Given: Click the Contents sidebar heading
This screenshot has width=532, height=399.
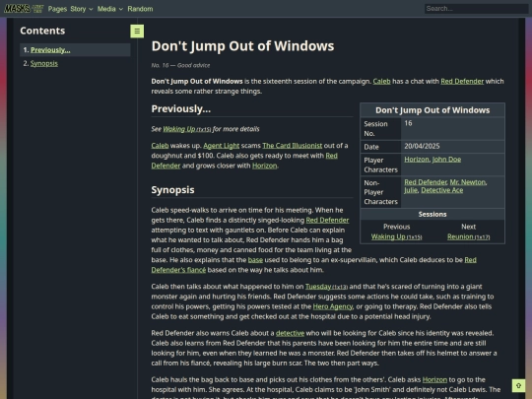Looking at the screenshot, I should coord(42,31).
